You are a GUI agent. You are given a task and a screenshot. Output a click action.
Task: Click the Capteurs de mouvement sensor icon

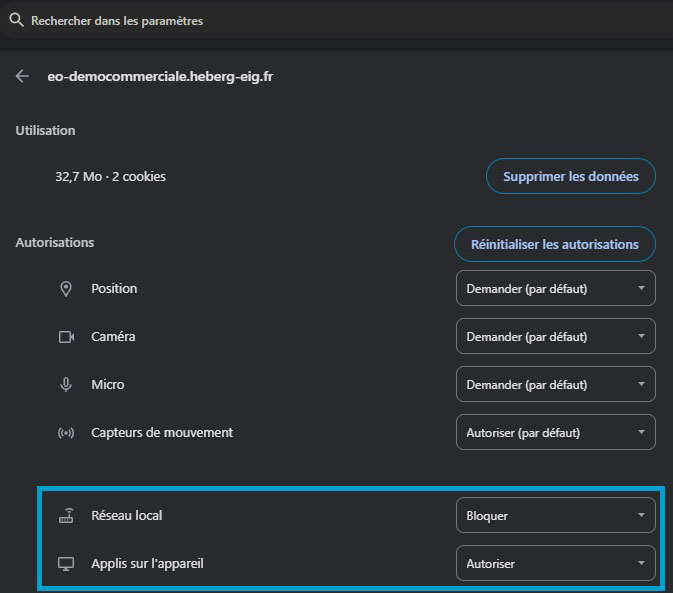click(x=67, y=433)
